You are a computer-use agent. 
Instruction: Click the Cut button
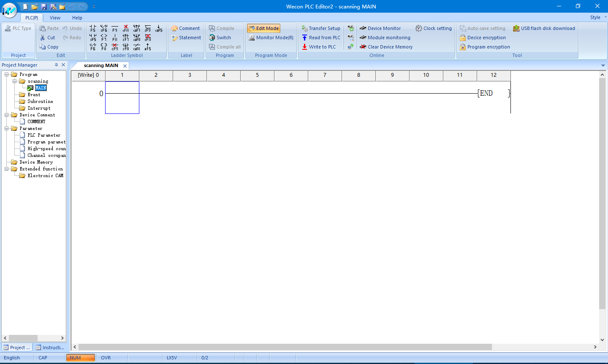click(x=47, y=38)
